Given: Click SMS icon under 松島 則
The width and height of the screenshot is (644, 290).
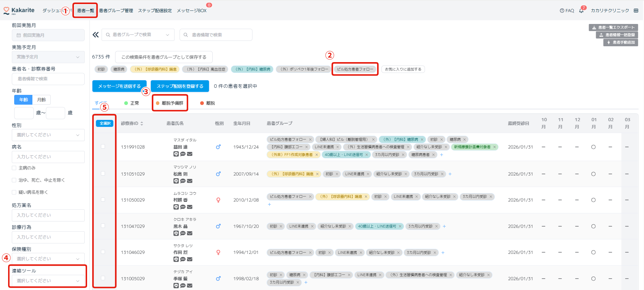Looking at the screenshot, I should [x=183, y=181].
